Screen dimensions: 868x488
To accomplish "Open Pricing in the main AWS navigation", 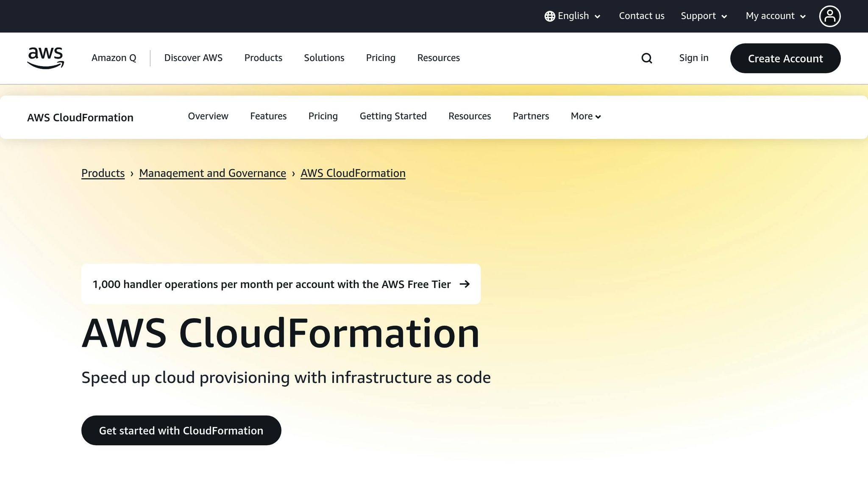I will [381, 58].
